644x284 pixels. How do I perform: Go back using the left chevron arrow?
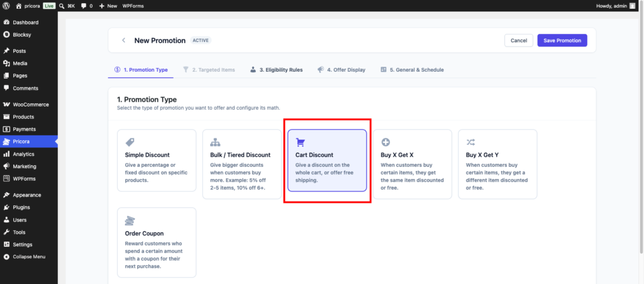124,40
